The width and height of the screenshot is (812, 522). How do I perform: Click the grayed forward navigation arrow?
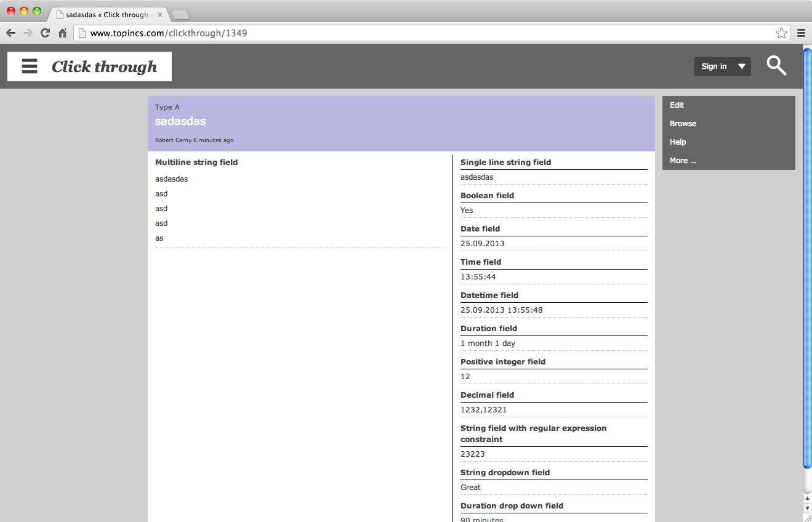pyautogui.click(x=27, y=33)
